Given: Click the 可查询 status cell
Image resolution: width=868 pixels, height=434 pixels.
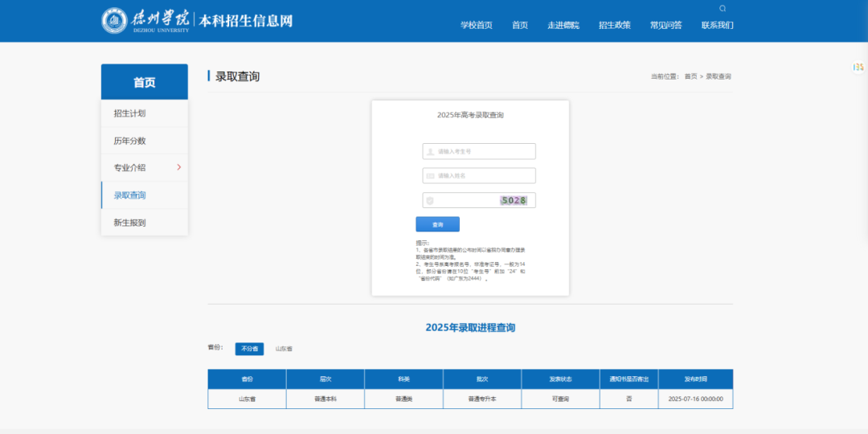Looking at the screenshot, I should tap(560, 399).
